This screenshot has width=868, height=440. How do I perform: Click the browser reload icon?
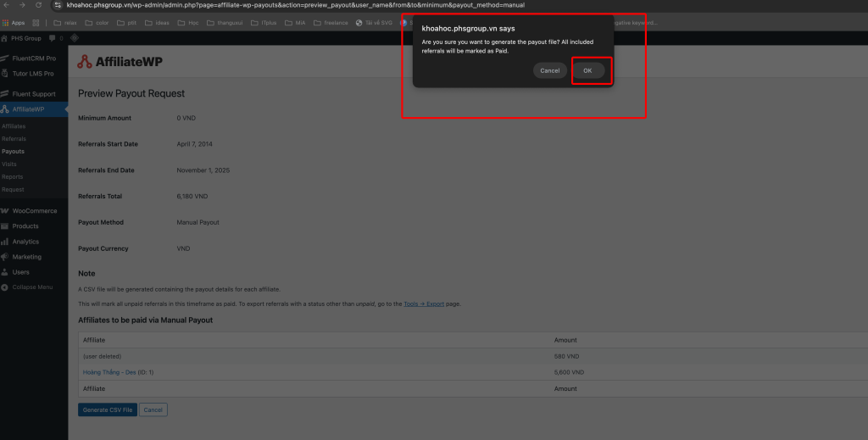click(x=36, y=5)
